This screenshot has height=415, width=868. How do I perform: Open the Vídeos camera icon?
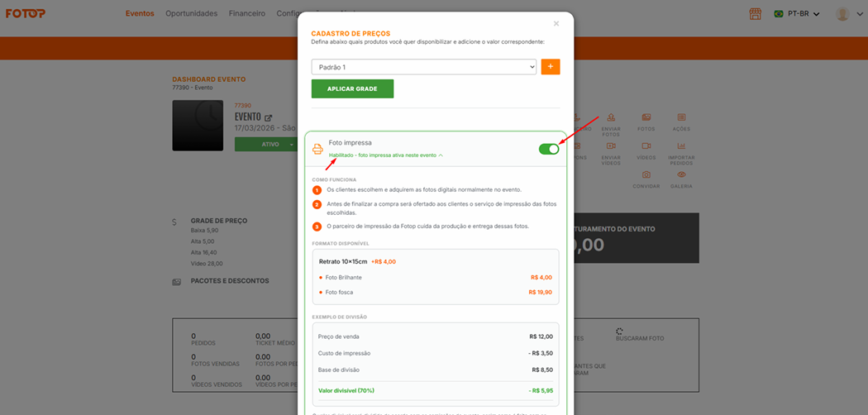pos(646,146)
